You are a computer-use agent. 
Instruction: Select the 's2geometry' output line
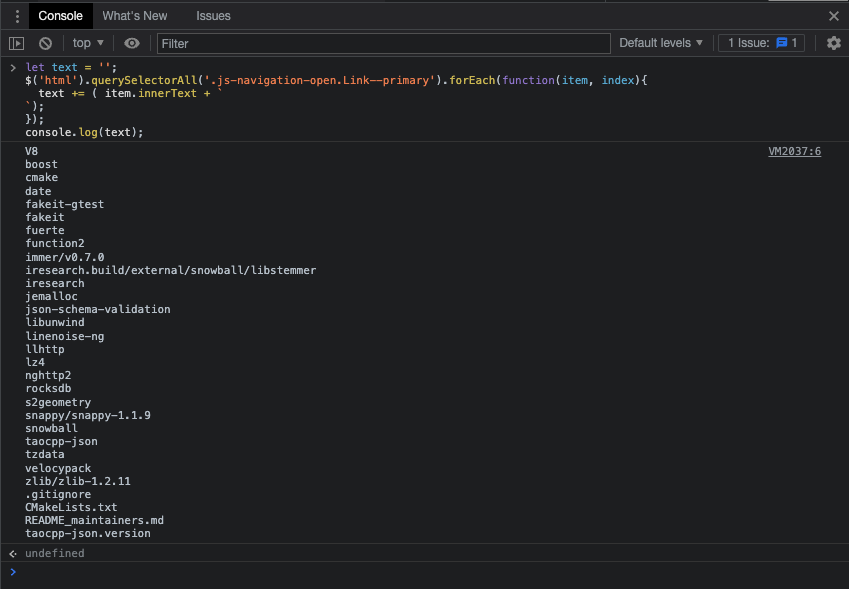tap(58, 402)
